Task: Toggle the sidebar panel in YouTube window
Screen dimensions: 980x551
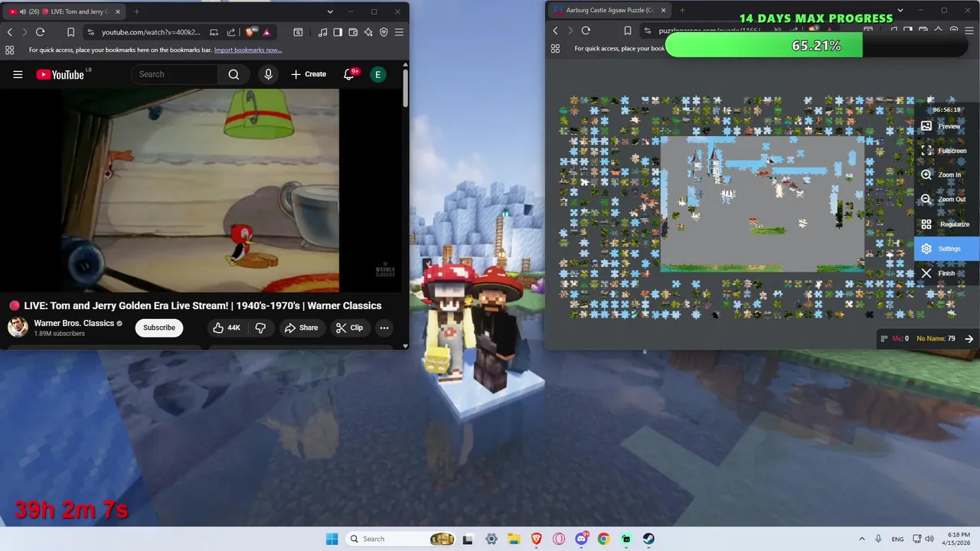Action: (338, 32)
